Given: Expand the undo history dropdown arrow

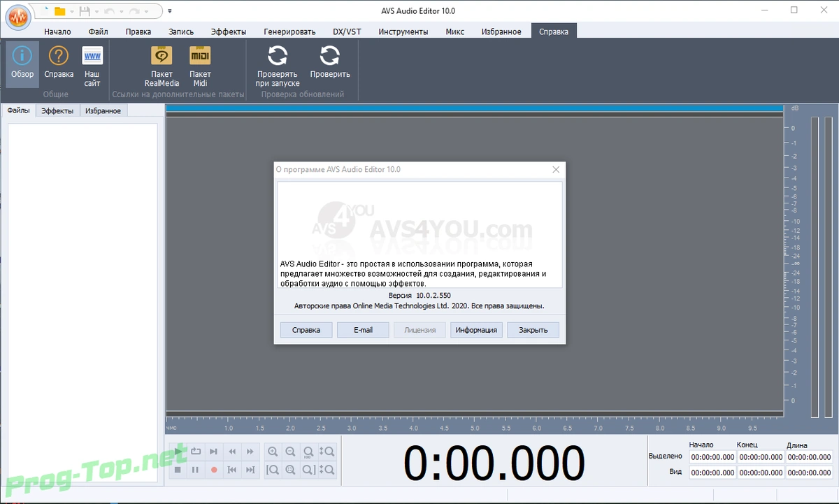Looking at the screenshot, I should point(122,12).
